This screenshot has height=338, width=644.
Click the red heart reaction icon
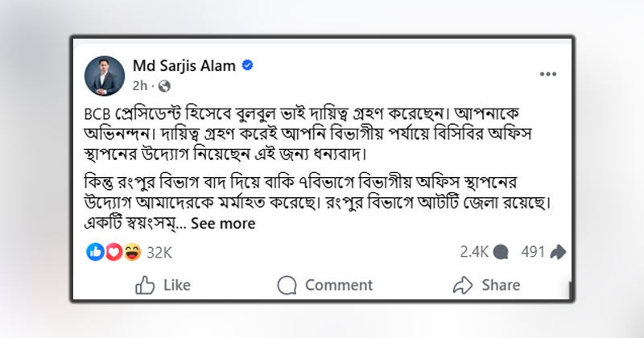(x=114, y=252)
